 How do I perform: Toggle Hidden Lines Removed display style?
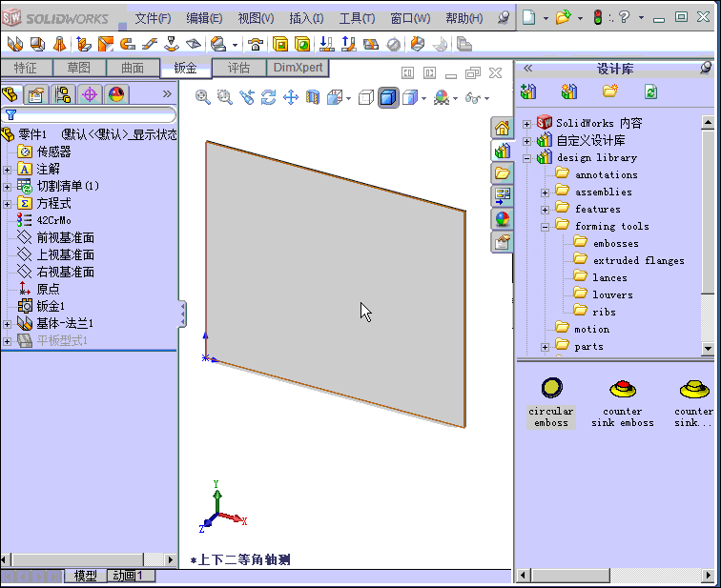(x=366, y=97)
